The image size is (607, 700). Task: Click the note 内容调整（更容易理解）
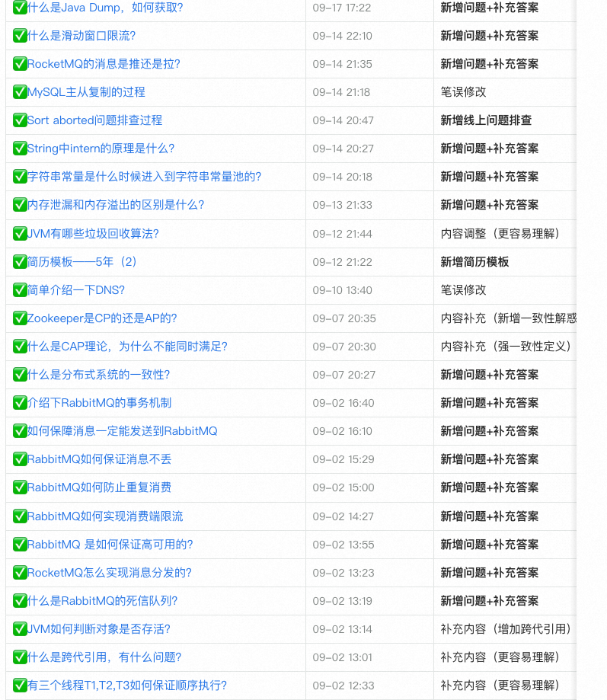click(x=500, y=234)
